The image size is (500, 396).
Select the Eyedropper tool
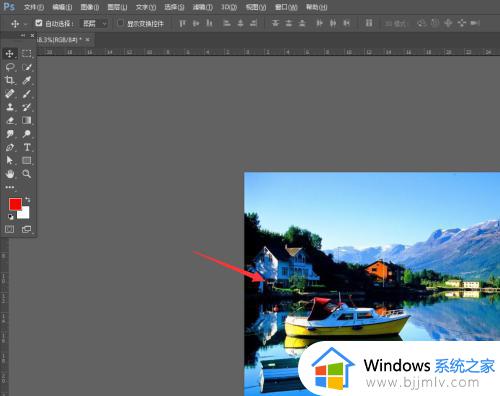[27, 80]
